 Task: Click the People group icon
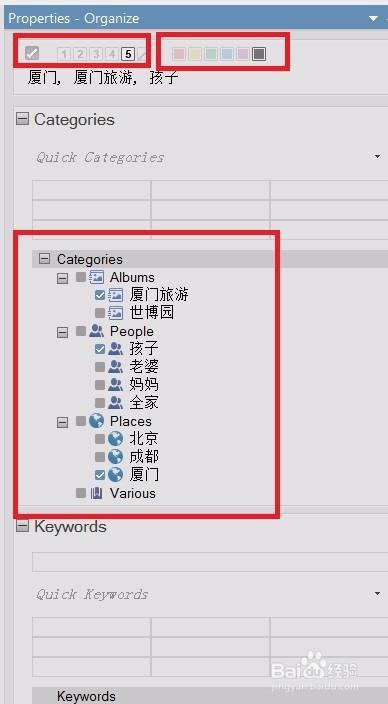click(97, 331)
